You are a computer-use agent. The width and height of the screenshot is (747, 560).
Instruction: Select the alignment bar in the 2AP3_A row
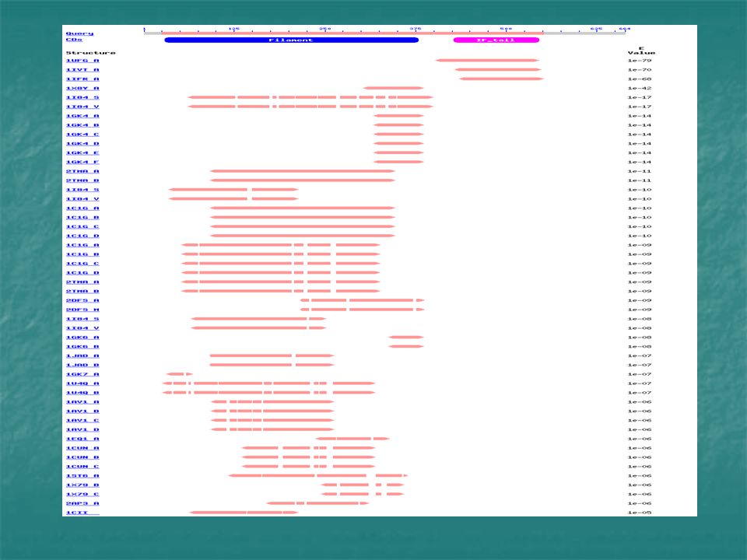tap(317, 503)
